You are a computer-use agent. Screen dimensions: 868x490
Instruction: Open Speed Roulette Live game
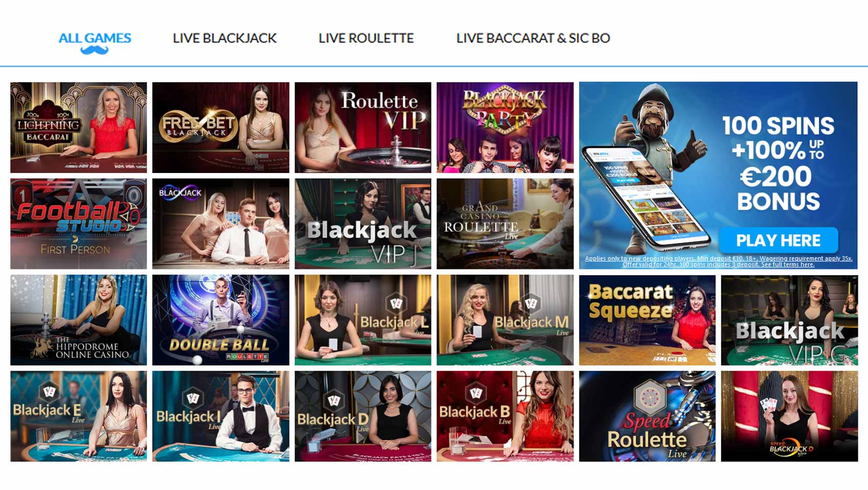tap(647, 416)
